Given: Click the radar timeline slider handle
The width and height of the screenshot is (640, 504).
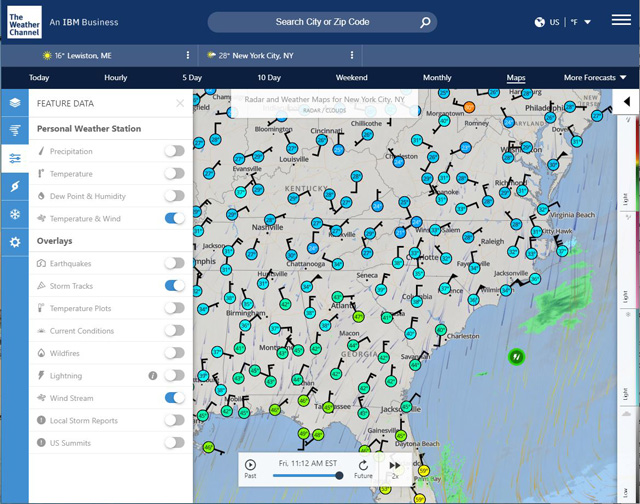Looking at the screenshot, I should click(339, 475).
